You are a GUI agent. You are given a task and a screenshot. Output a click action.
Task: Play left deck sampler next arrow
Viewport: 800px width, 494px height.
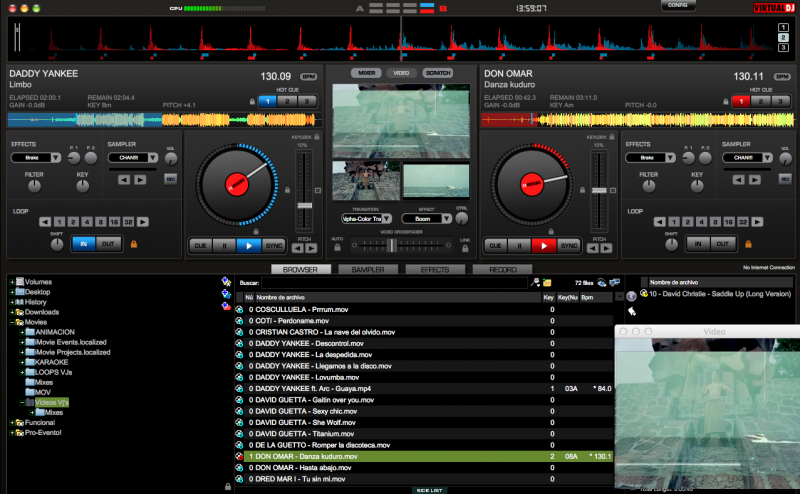point(140,180)
